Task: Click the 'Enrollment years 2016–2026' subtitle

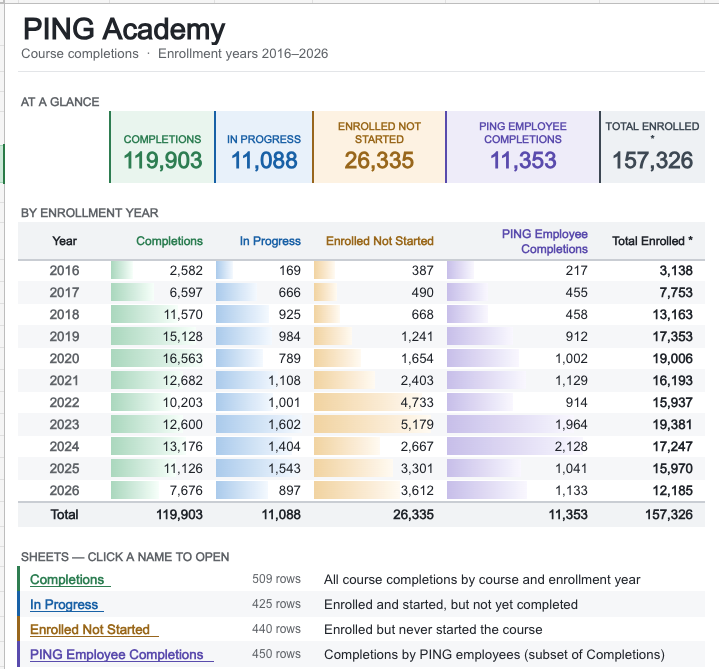Action: point(243,54)
